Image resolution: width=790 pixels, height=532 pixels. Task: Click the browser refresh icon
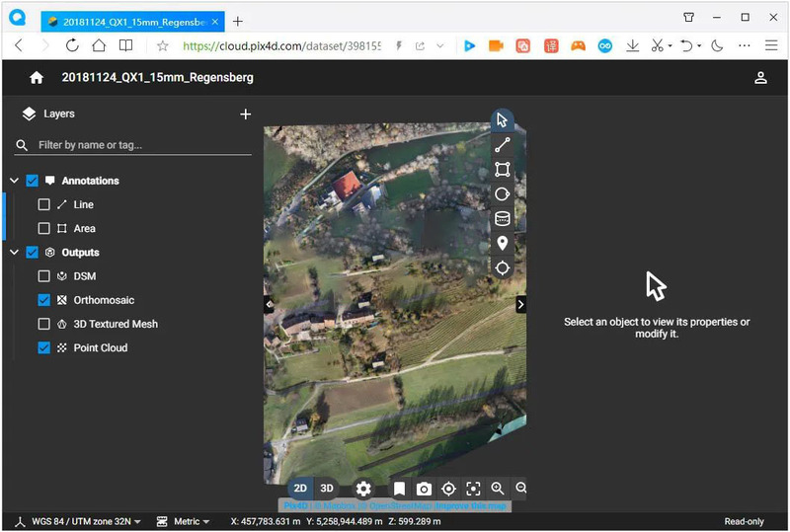pos(72,45)
